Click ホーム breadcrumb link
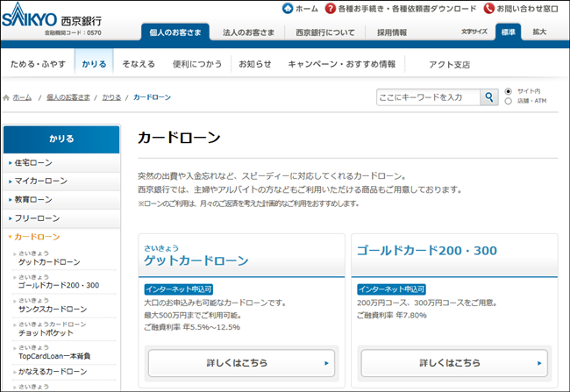 point(22,97)
